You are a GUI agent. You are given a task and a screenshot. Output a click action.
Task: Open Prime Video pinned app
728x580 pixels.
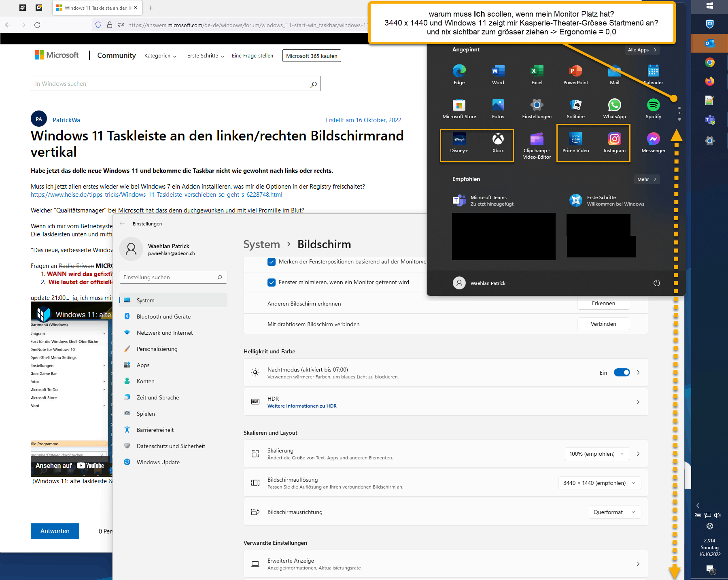click(x=575, y=143)
